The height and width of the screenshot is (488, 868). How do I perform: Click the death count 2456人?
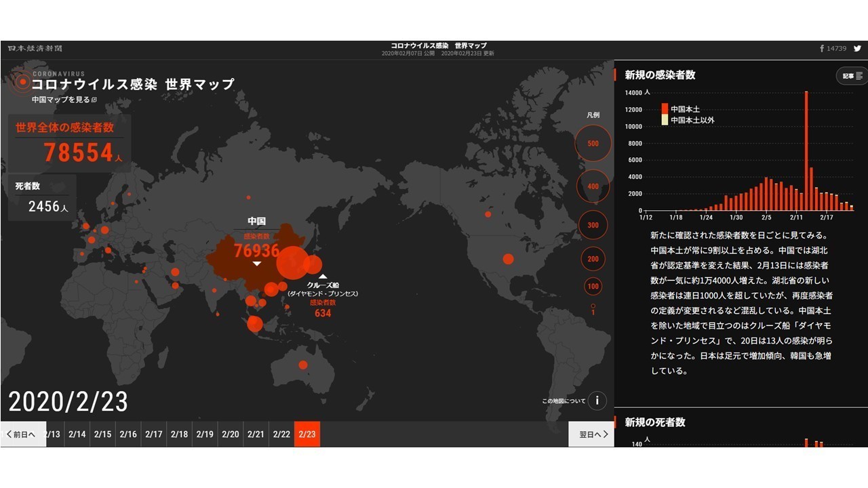click(x=48, y=207)
